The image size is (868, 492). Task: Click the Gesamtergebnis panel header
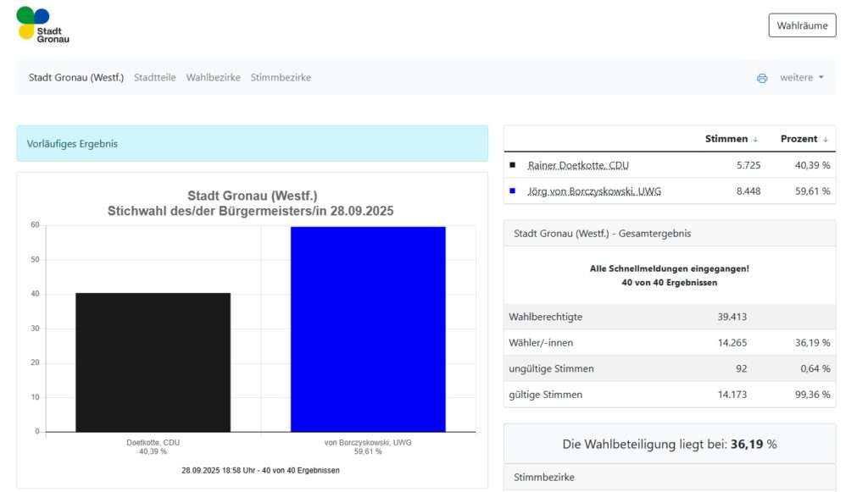pos(669,233)
